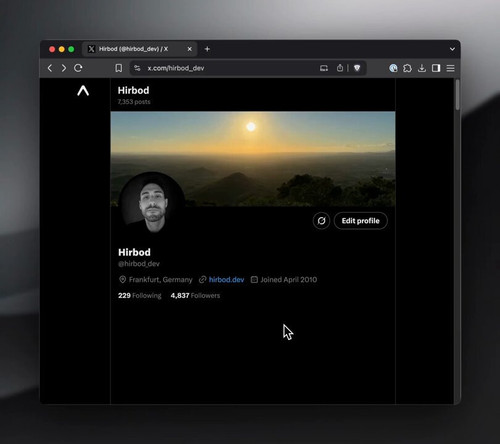Image resolution: width=500 pixels, height=444 pixels.
Task: Share this page using the share icon
Action: point(340,68)
